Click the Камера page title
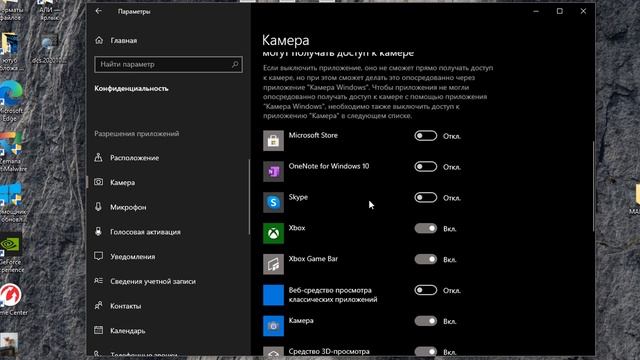 coord(285,40)
